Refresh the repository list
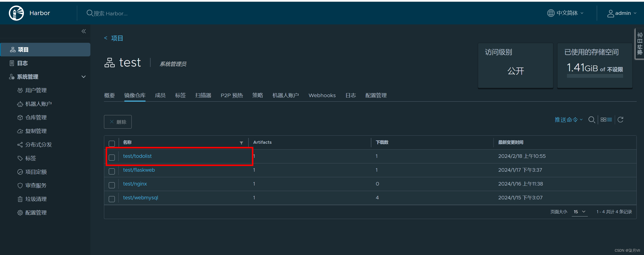The width and height of the screenshot is (644, 255). coord(620,120)
